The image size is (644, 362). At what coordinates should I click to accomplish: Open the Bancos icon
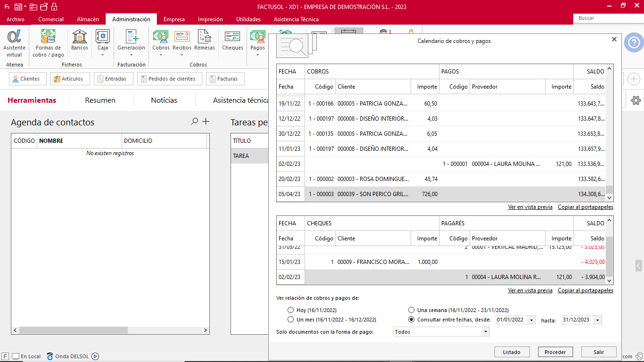(80, 41)
